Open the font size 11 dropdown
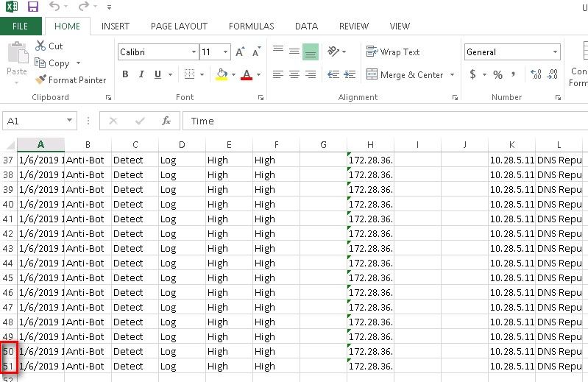Image resolution: width=588 pixels, height=382 pixels. [x=225, y=52]
